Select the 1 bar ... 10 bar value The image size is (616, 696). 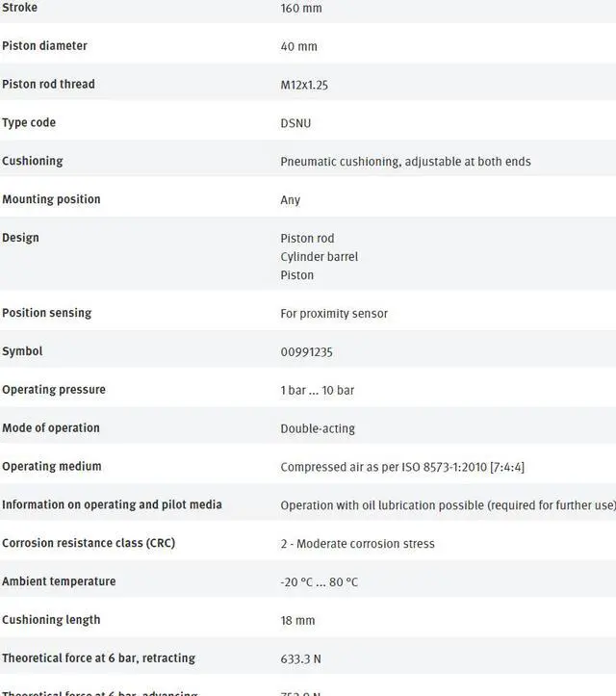(x=318, y=391)
